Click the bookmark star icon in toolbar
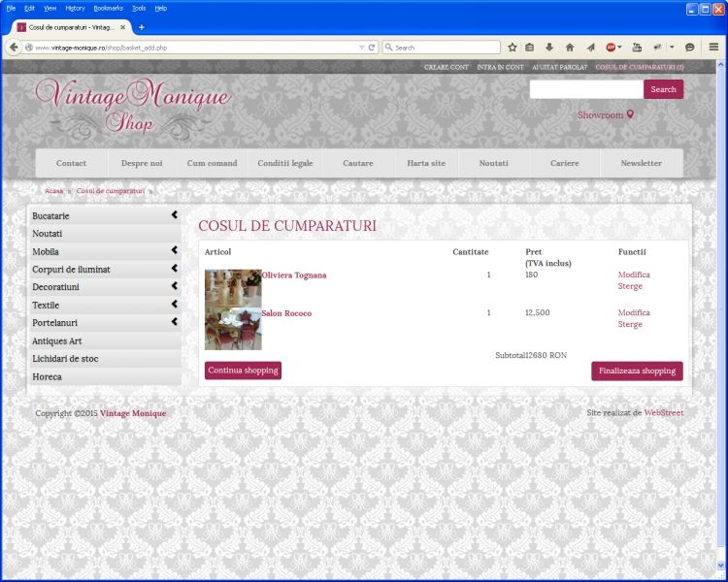Screen dimensions: 728x582 513,47
